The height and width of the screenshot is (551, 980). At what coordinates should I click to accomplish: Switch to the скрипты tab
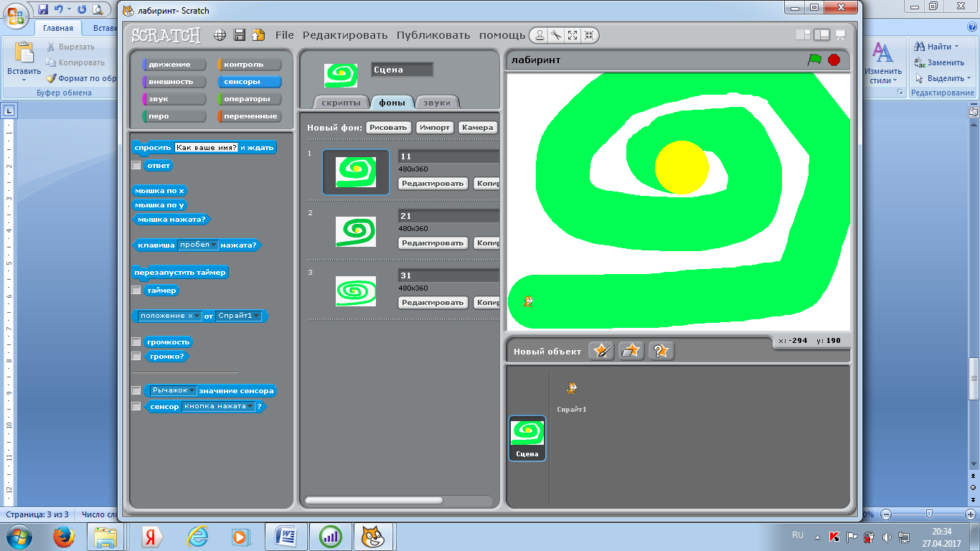[x=341, y=103]
